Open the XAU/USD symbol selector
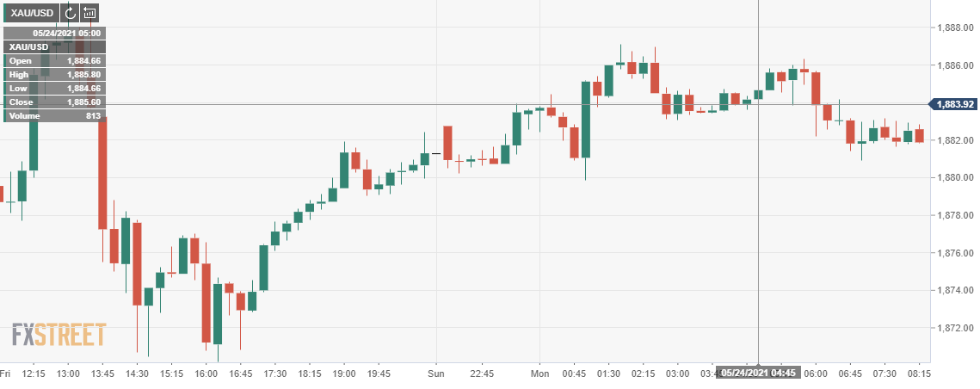This screenshot has height=389, width=980. tap(32, 13)
